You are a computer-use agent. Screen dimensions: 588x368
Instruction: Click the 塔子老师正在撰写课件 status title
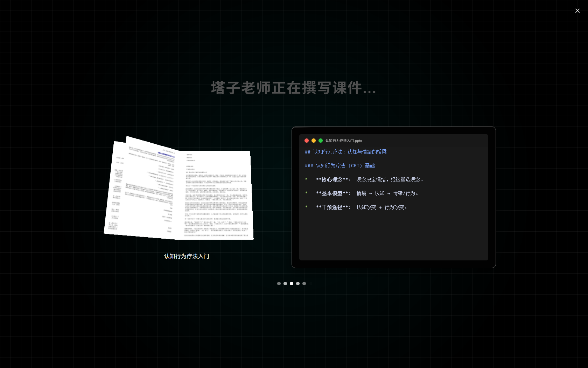(x=294, y=88)
